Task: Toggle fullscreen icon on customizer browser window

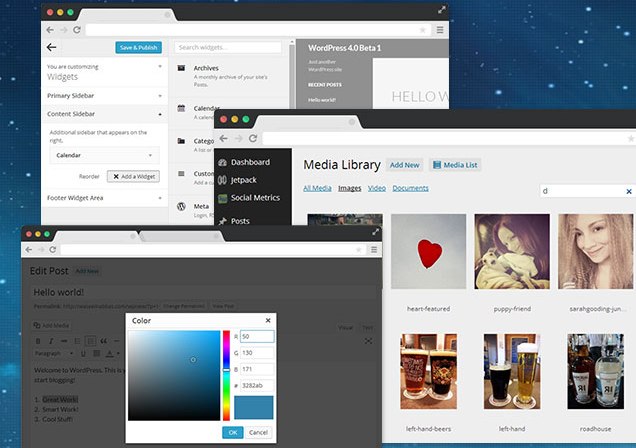Action: [442, 10]
